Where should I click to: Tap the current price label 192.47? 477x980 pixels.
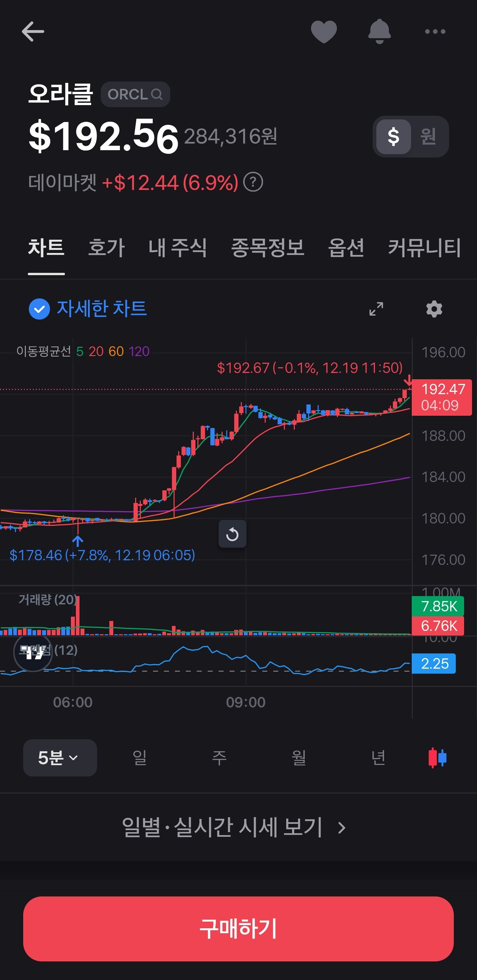[x=442, y=397]
